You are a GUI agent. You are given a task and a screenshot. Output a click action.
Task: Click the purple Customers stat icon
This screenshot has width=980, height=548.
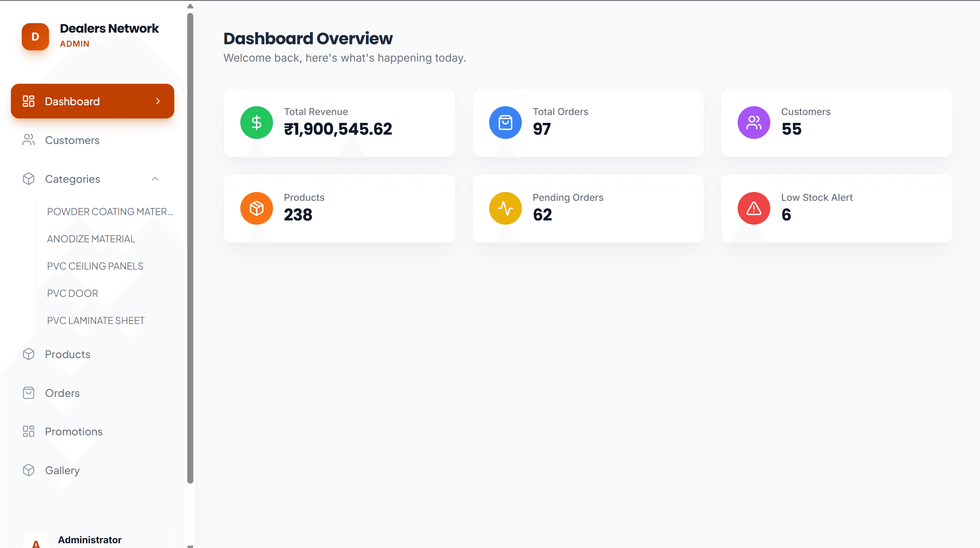pyautogui.click(x=753, y=122)
